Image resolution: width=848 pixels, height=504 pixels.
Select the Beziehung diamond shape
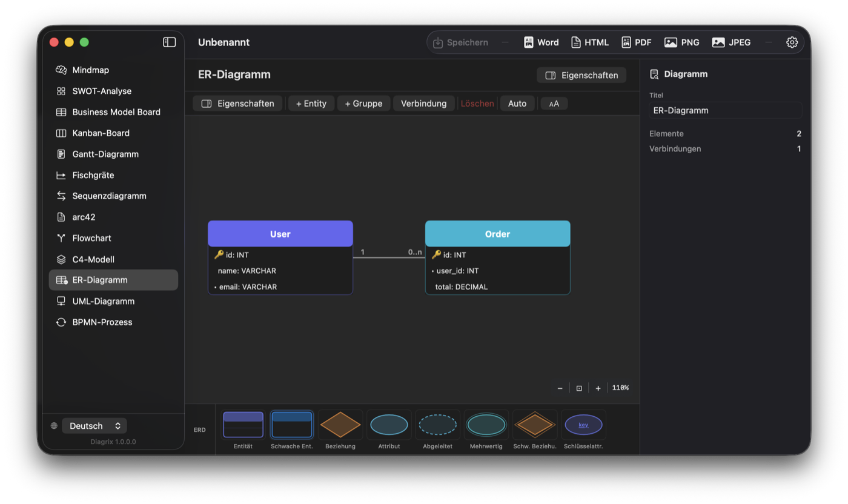click(x=340, y=425)
